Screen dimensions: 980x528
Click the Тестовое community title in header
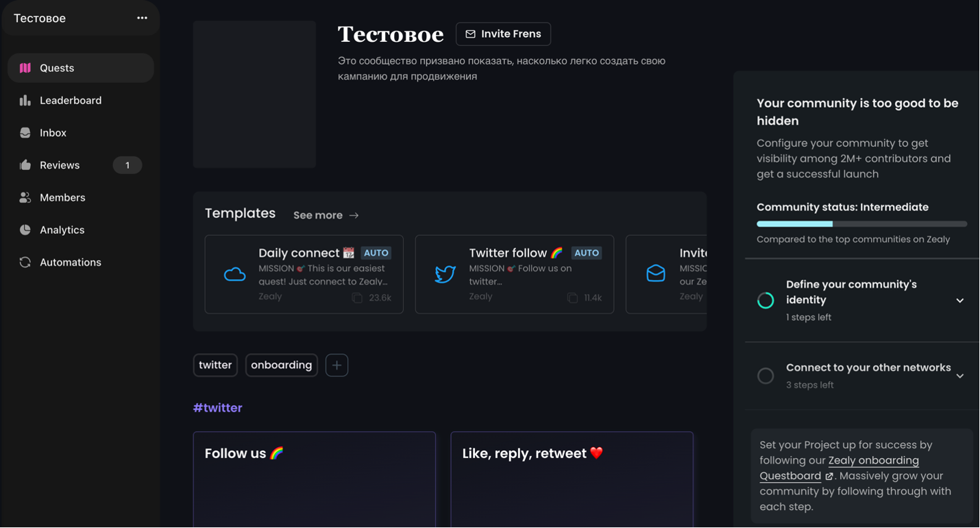coord(391,34)
